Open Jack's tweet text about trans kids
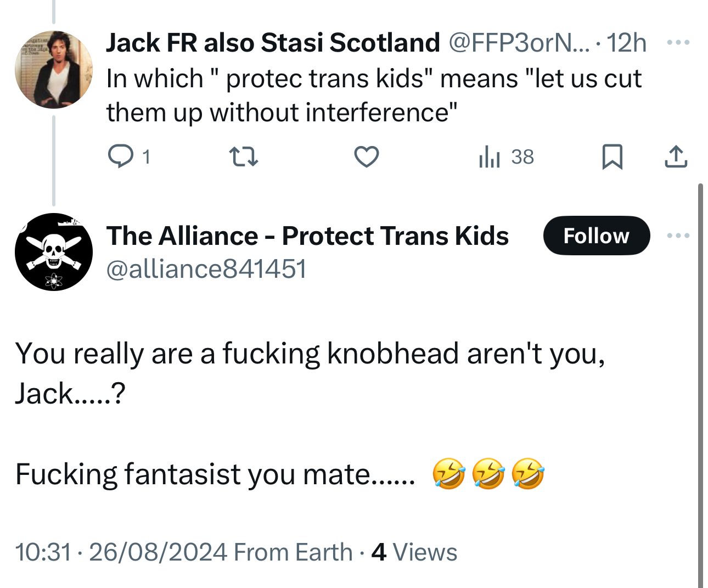Screen dimensions: 708x588 (373, 95)
